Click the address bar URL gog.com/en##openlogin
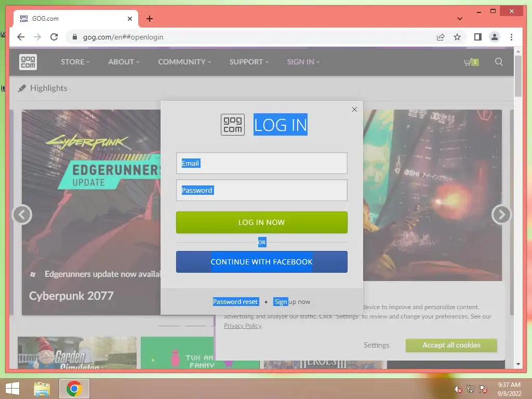 point(123,37)
